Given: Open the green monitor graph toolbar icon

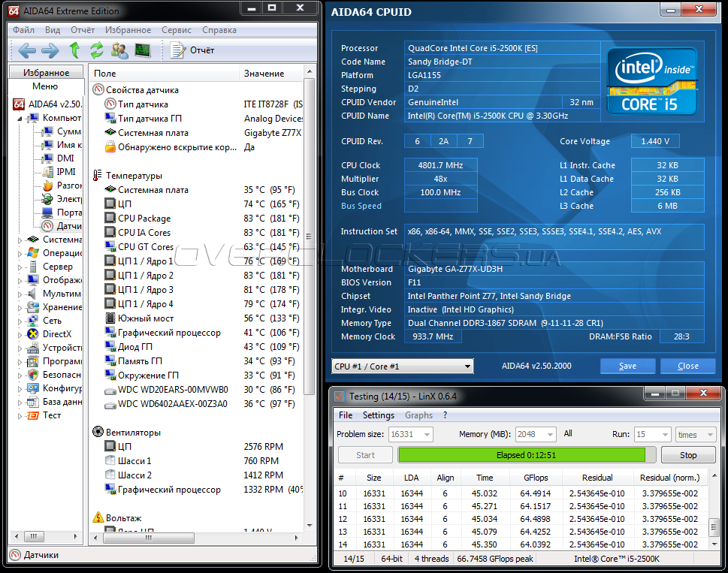Looking at the screenshot, I should [x=142, y=50].
